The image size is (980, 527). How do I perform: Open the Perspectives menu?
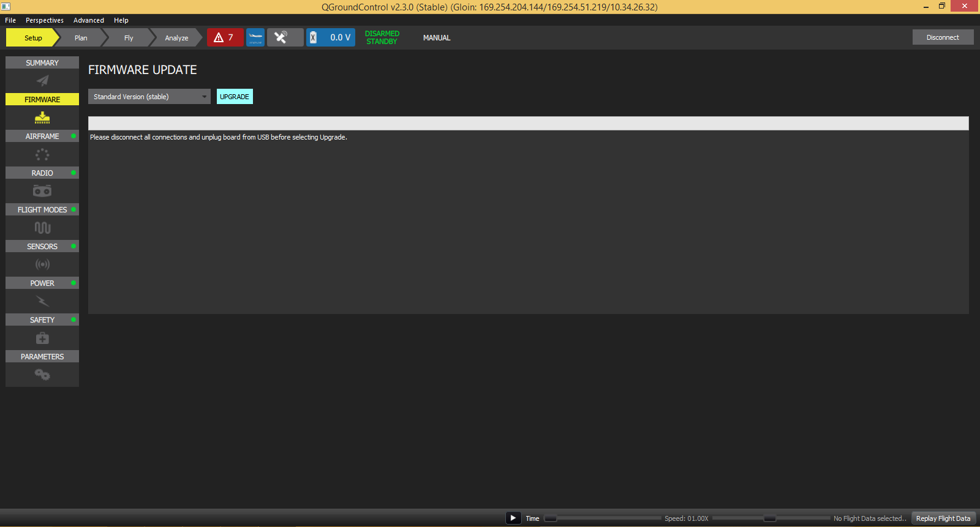[x=45, y=20]
